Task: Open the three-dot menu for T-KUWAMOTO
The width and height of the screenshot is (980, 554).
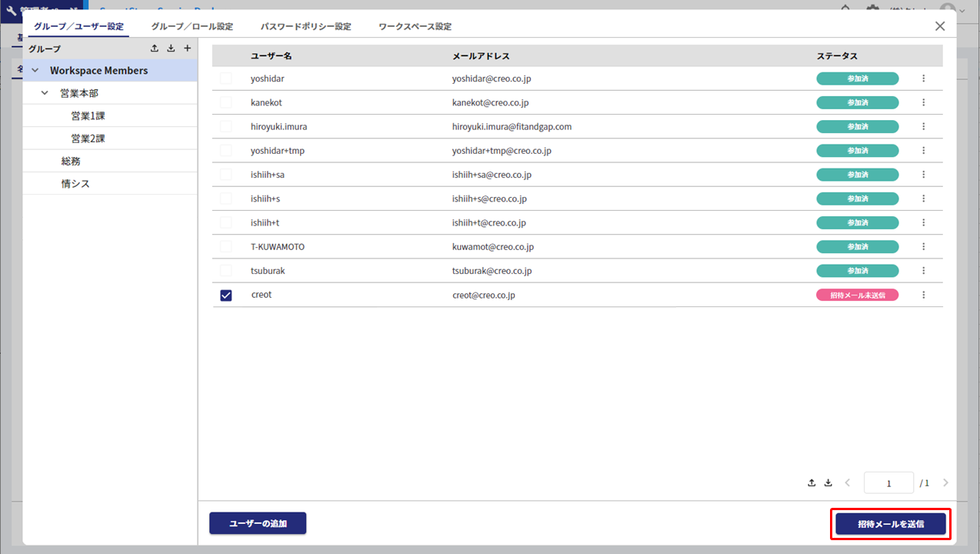Action: tap(924, 247)
